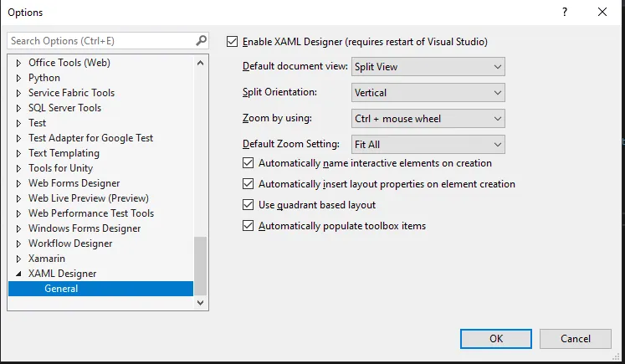Uncheck Automatically insert layout properties option
625x364 pixels.
click(248, 184)
